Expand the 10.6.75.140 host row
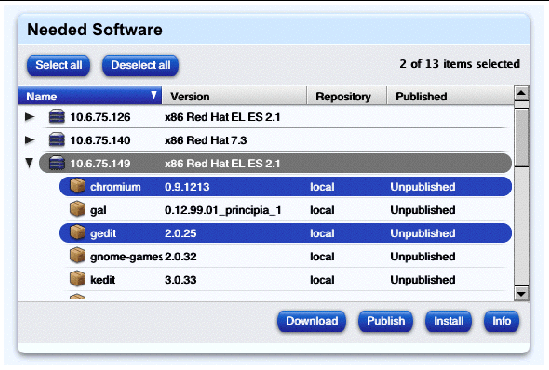Screen dimensions: 549x370 pyautogui.click(x=30, y=140)
